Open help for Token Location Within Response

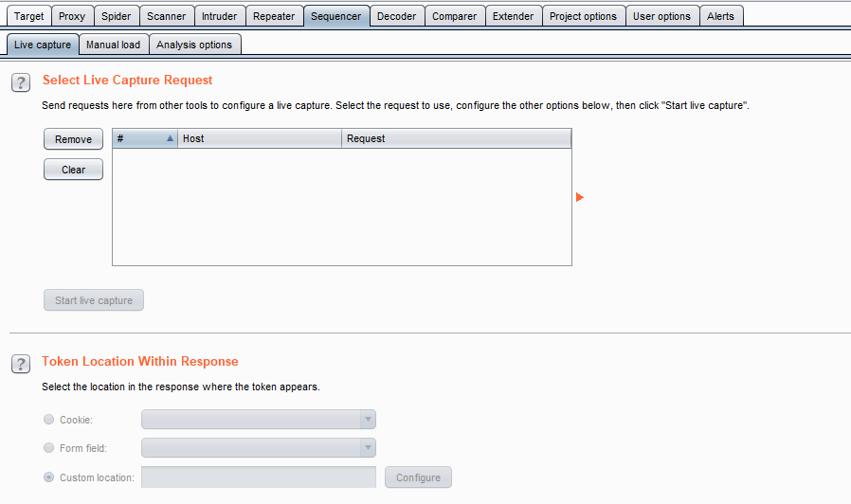point(21,364)
